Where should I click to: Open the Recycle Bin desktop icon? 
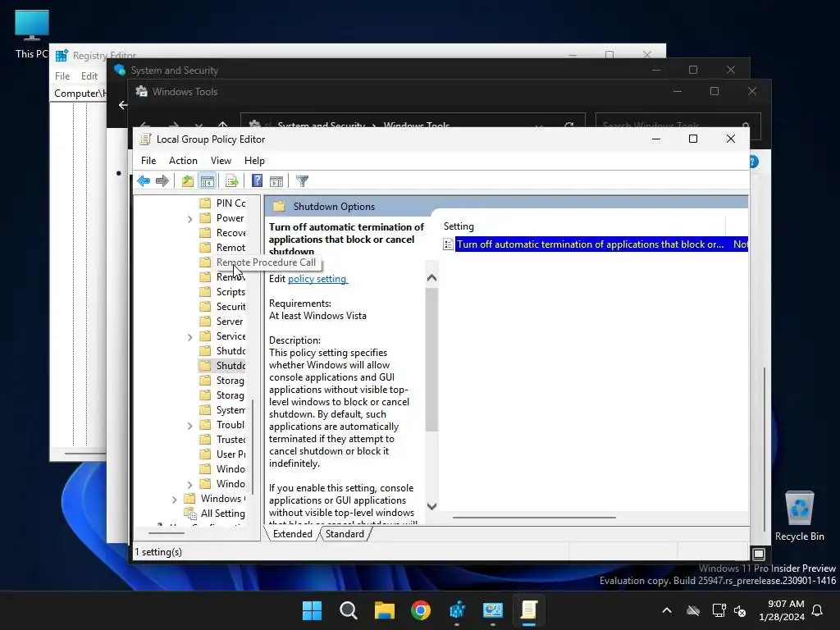coord(799,516)
